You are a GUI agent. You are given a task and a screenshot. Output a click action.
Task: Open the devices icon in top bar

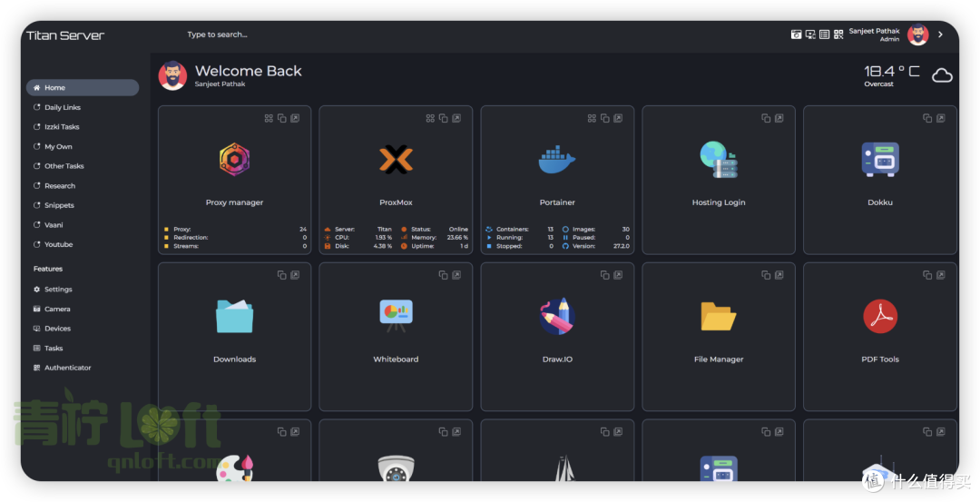coord(810,34)
